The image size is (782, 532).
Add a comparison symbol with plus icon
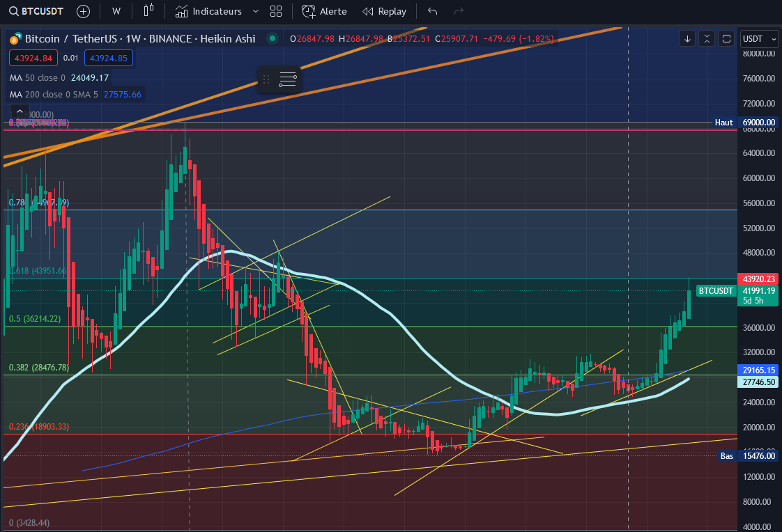[83, 11]
